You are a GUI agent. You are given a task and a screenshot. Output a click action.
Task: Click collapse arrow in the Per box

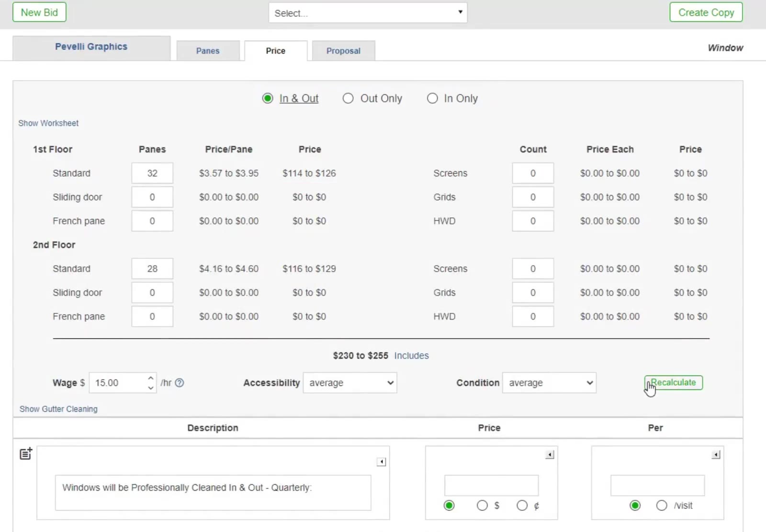(x=716, y=454)
